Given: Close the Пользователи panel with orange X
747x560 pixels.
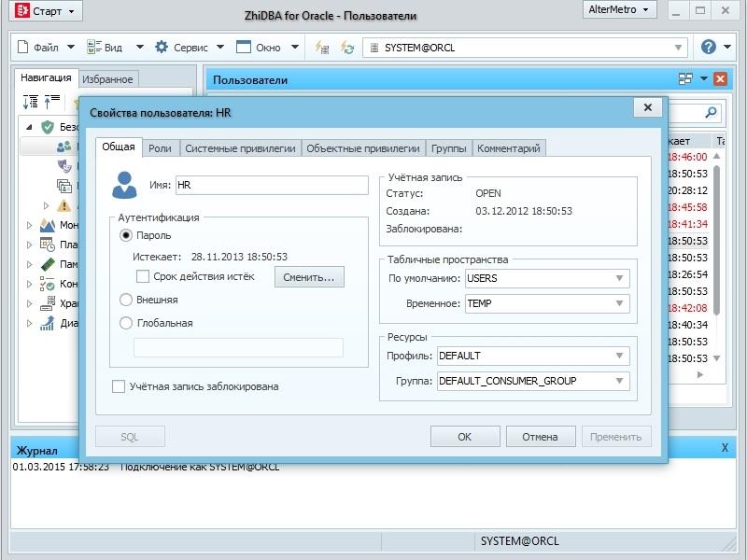Looking at the screenshot, I should click(720, 78).
